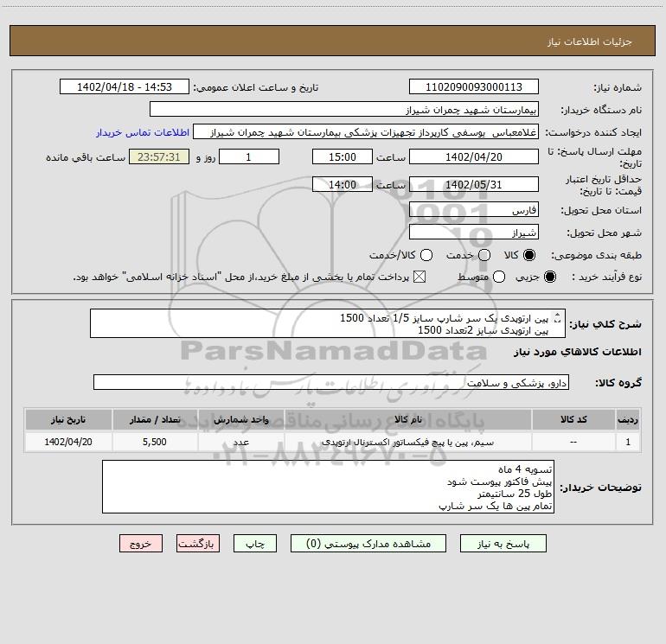Click the need number field 1102090093000113
Screen dimensions: 666x644
pyautogui.click(x=474, y=86)
